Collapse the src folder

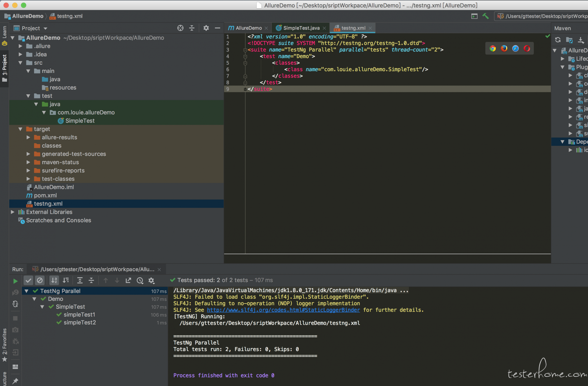[x=21, y=62]
